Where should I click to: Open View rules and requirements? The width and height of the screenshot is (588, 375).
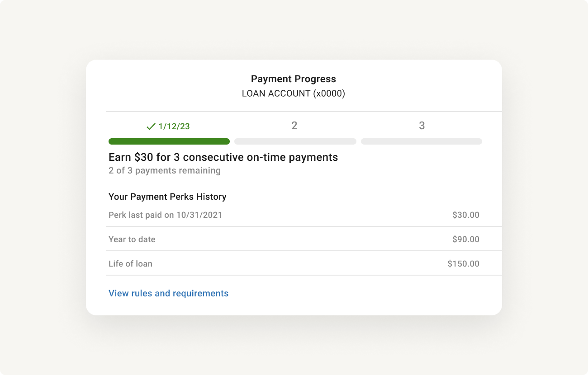(168, 293)
